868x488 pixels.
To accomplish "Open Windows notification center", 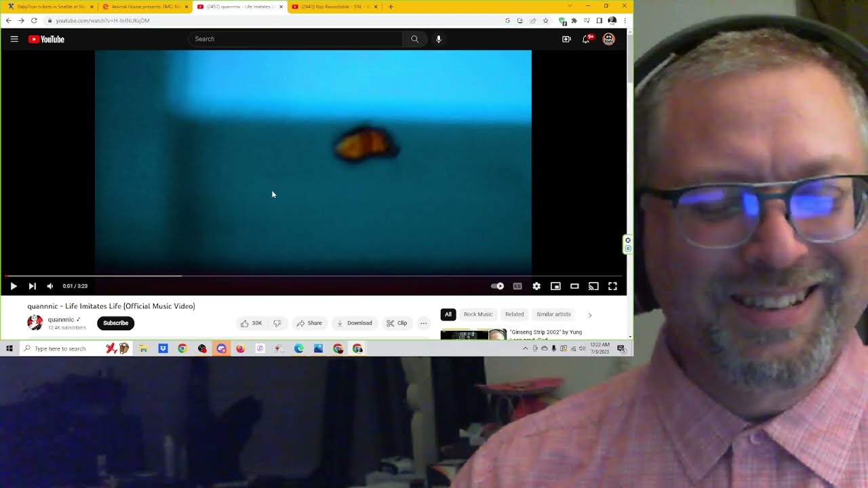I will (621, 348).
